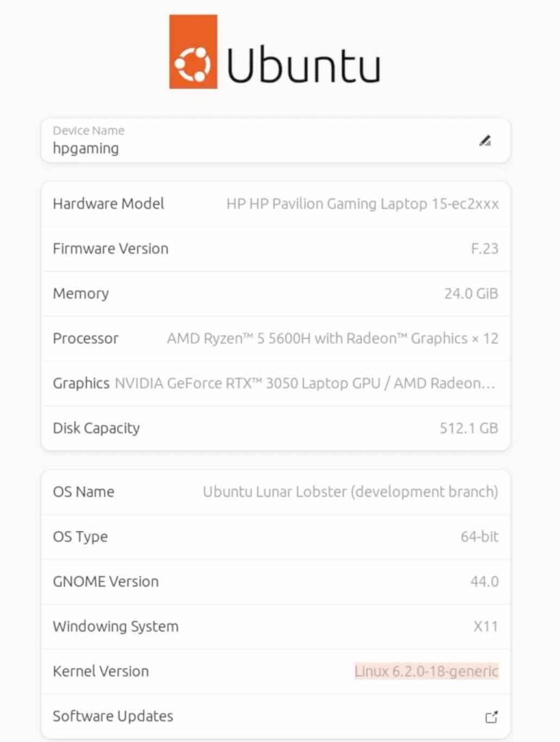560x742 pixels.
Task: Select the OS Type 64-bit row
Action: 276,537
